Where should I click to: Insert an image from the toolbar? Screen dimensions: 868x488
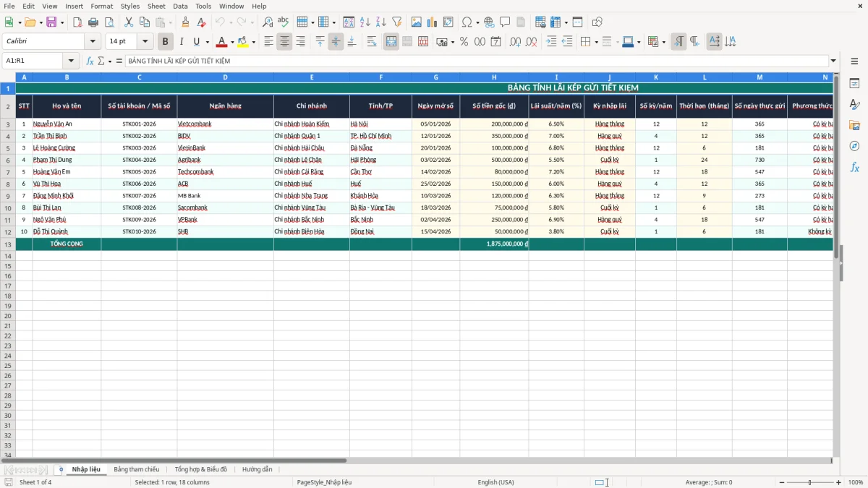[417, 22]
